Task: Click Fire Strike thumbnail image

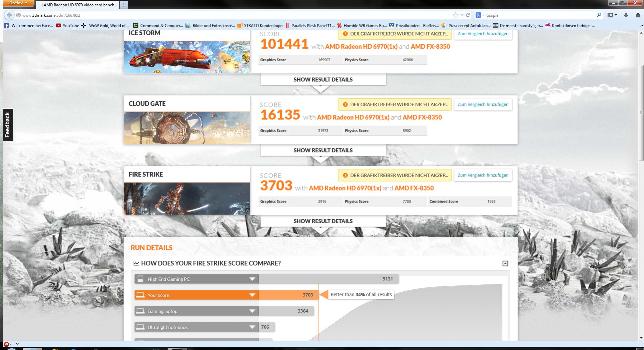Action: tap(187, 199)
